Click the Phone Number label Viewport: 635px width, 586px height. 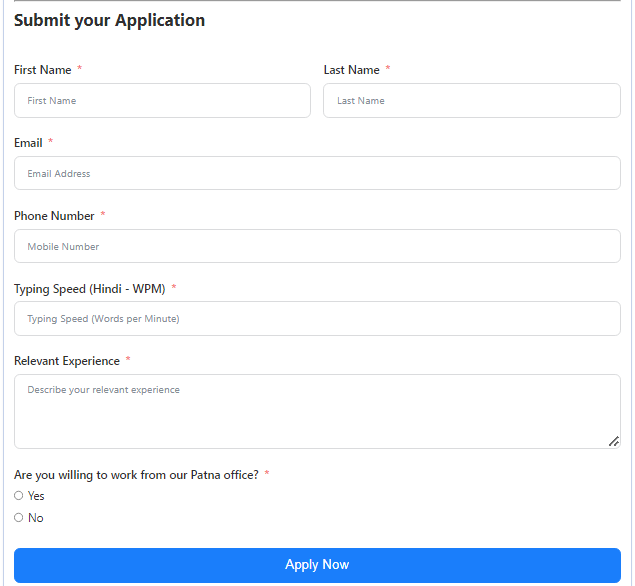54,216
